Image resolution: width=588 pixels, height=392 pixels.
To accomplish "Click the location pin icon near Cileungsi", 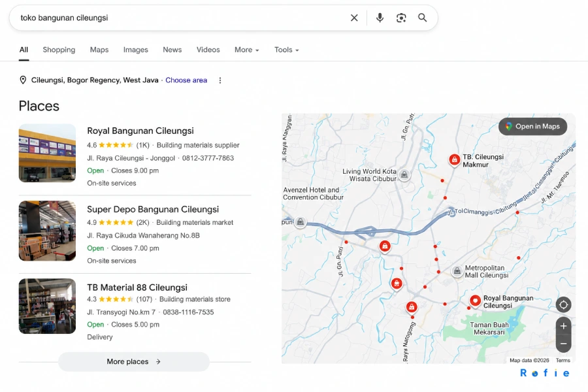I will pyautogui.click(x=23, y=80).
